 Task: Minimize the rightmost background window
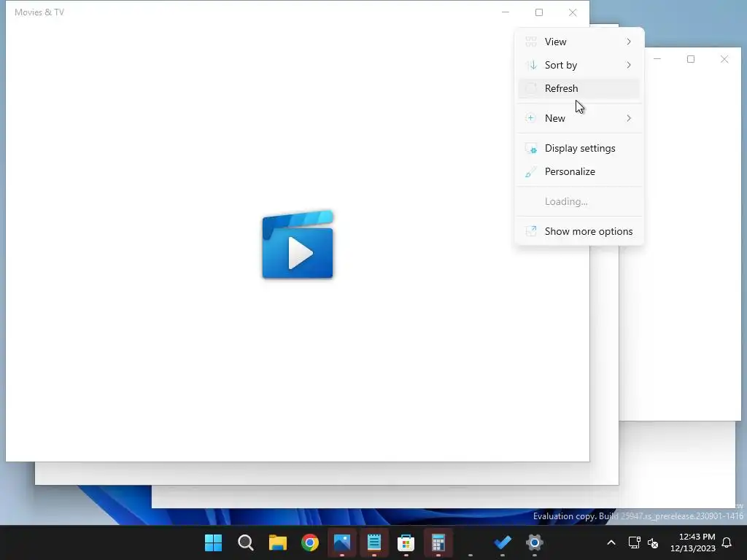point(657,59)
